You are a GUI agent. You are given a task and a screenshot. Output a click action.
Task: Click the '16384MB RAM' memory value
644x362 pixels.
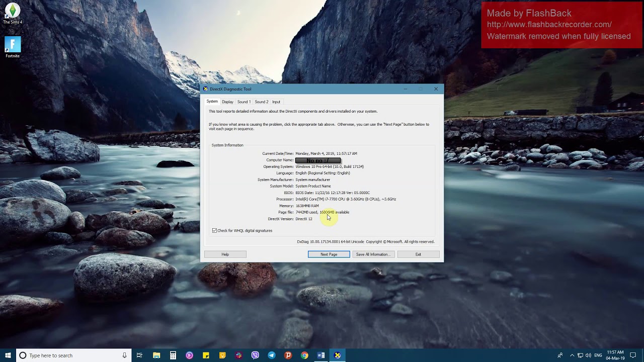coord(307,206)
